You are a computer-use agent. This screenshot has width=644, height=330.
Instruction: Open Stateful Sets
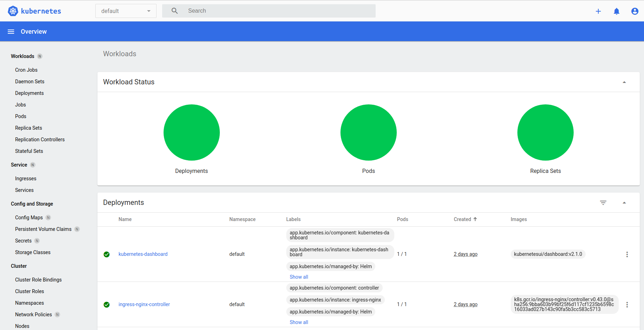(x=29, y=151)
